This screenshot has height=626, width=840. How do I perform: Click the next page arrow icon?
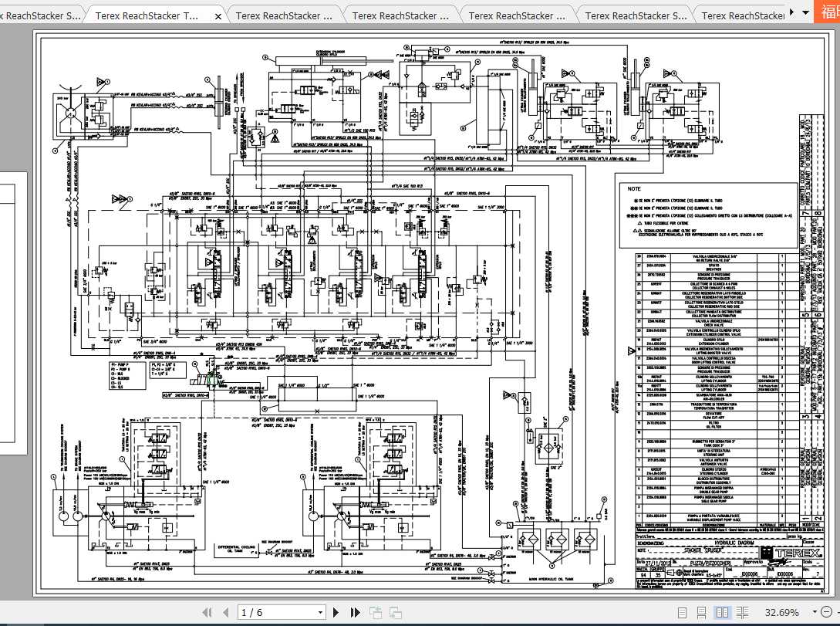(x=336, y=612)
